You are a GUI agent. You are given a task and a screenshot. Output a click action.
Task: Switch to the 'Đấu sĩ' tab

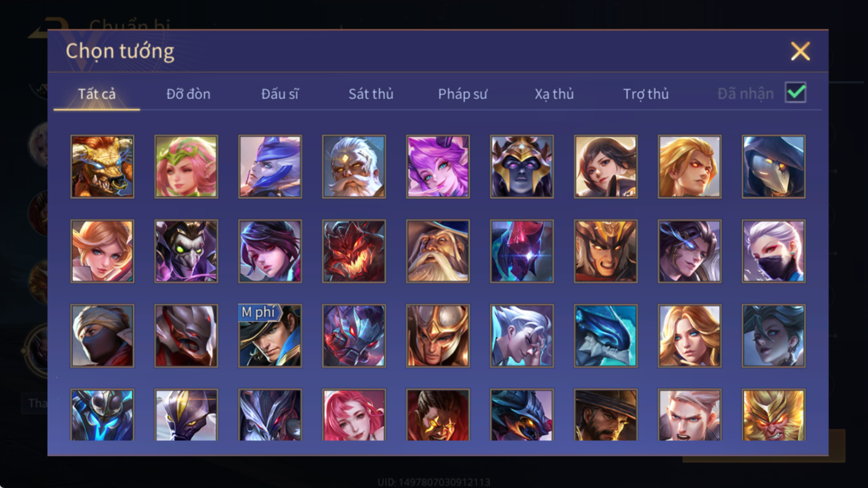279,94
